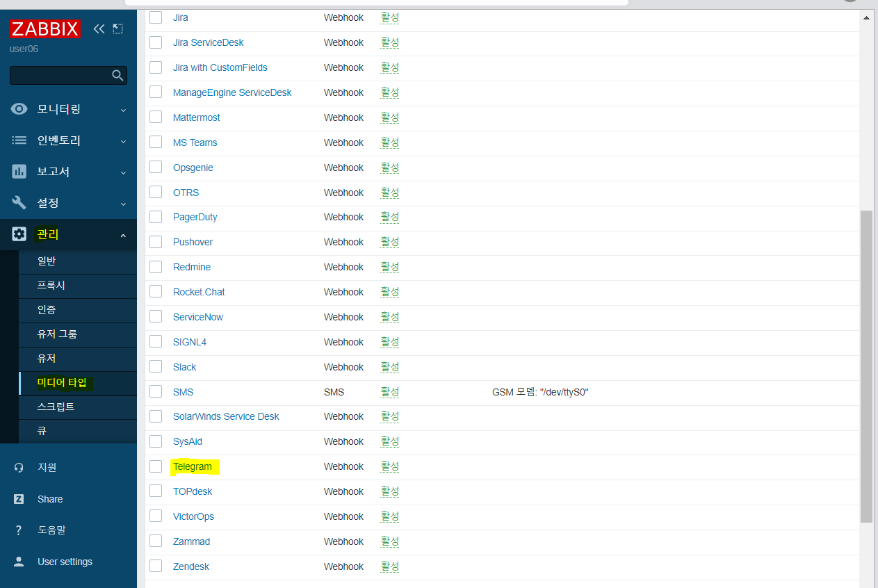Click the kiosk mode icon beside logo
The height and width of the screenshot is (588, 878).
117,28
